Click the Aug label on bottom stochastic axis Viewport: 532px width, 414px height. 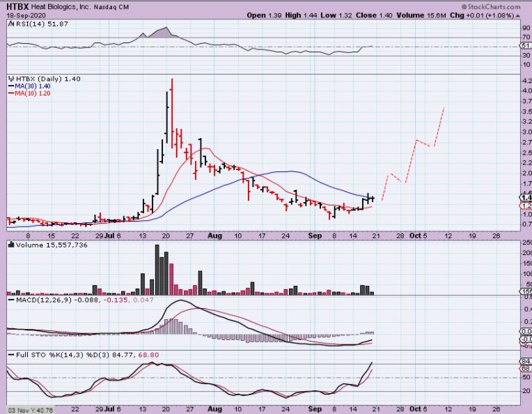click(214, 409)
